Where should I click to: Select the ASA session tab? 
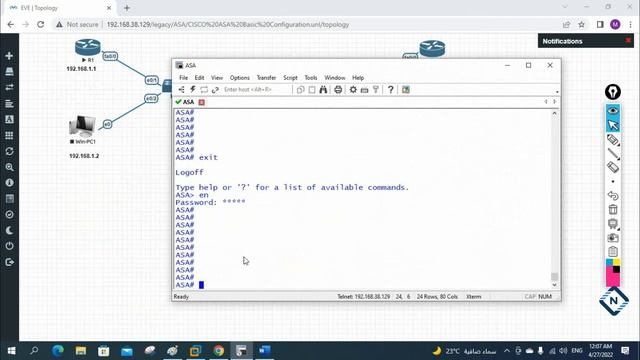coord(185,102)
